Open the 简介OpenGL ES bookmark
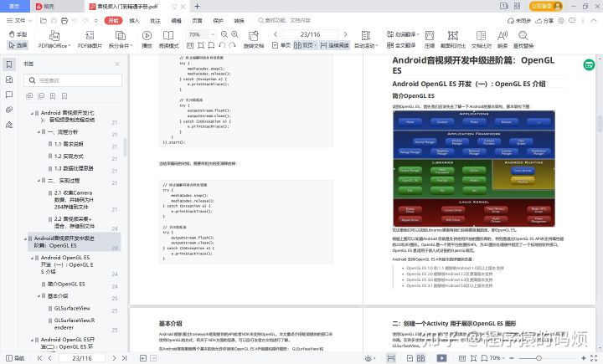 66,284
